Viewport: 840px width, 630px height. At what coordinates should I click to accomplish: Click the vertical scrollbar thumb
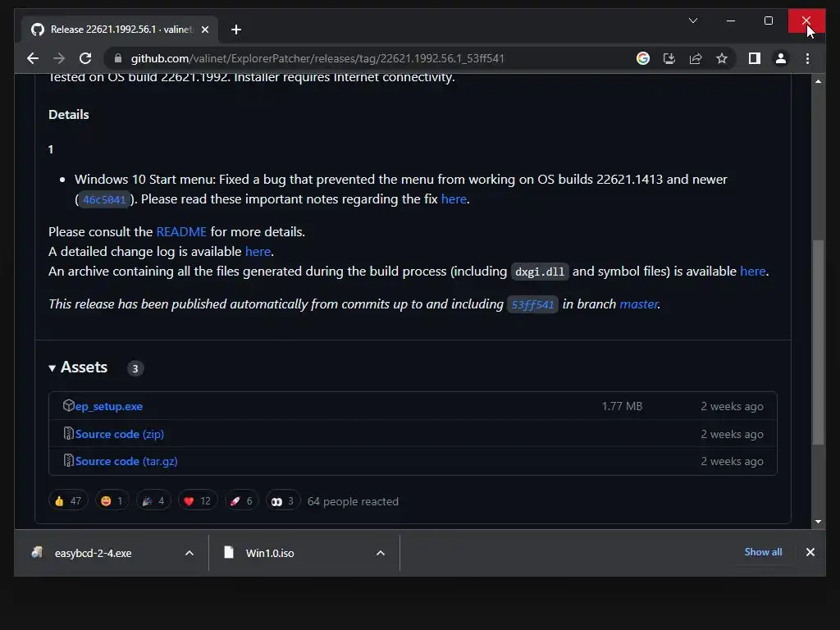pos(818,342)
